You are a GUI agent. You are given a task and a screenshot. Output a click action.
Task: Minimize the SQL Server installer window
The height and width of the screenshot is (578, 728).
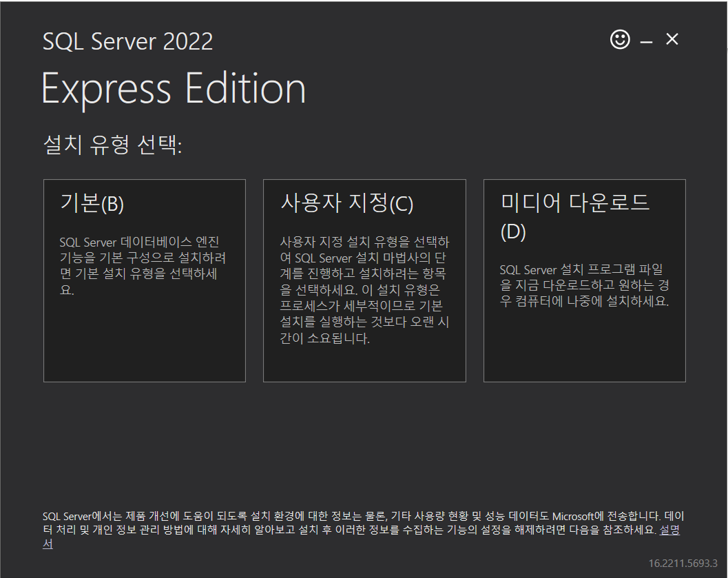pyautogui.click(x=646, y=39)
